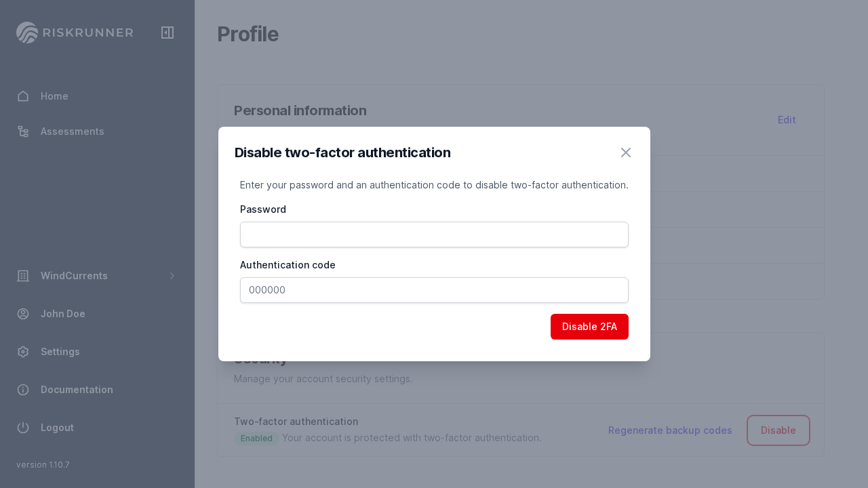Click the Password input field

click(434, 235)
